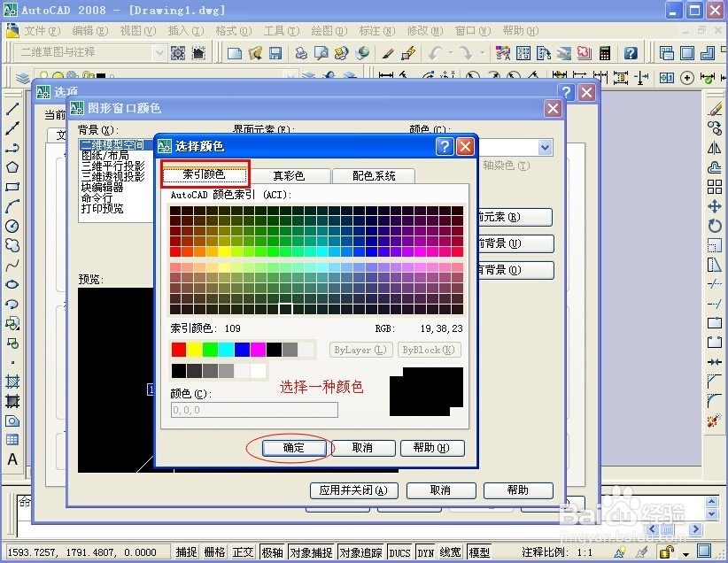Open the 绘图(D) menu
728x563 pixels.
click(x=329, y=31)
